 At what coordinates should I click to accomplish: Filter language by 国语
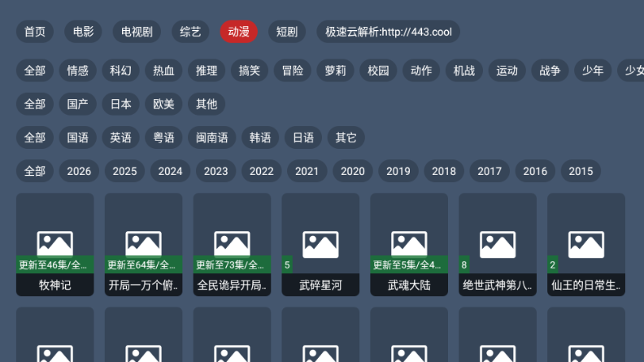coord(77,137)
